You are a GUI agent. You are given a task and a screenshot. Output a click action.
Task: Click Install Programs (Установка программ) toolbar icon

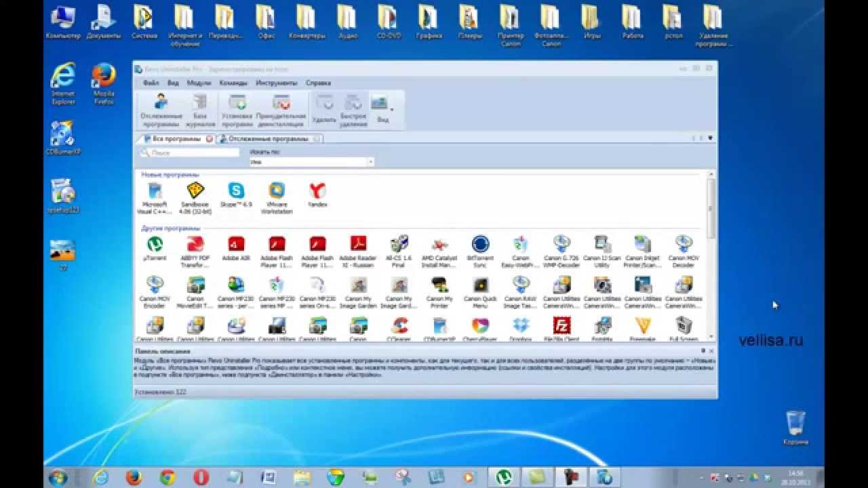(x=237, y=110)
